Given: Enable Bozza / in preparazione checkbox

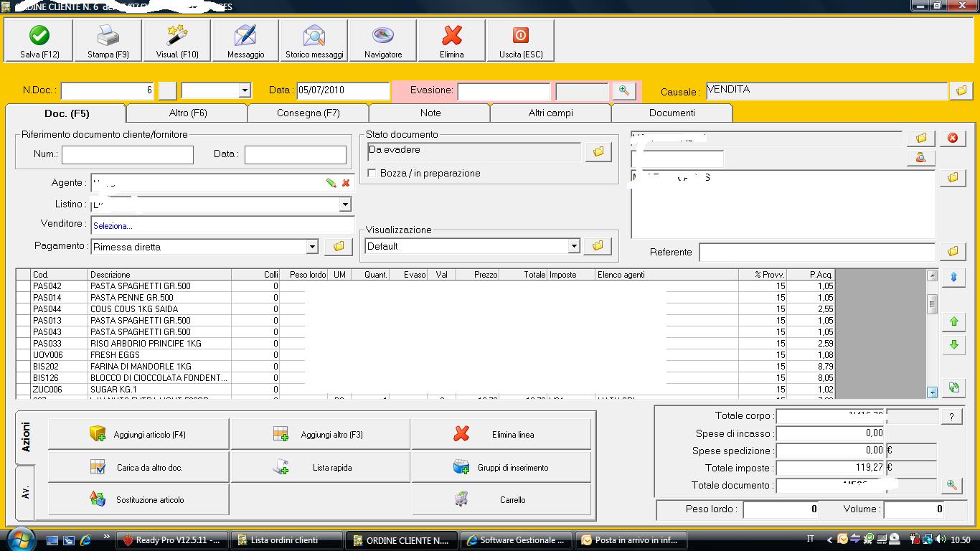Looking at the screenshot, I should point(372,173).
